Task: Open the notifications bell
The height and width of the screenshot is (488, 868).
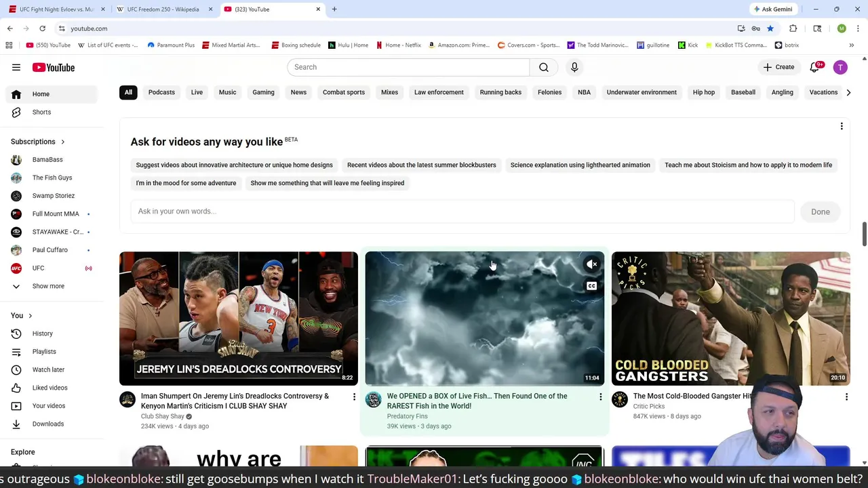Action: click(x=815, y=67)
